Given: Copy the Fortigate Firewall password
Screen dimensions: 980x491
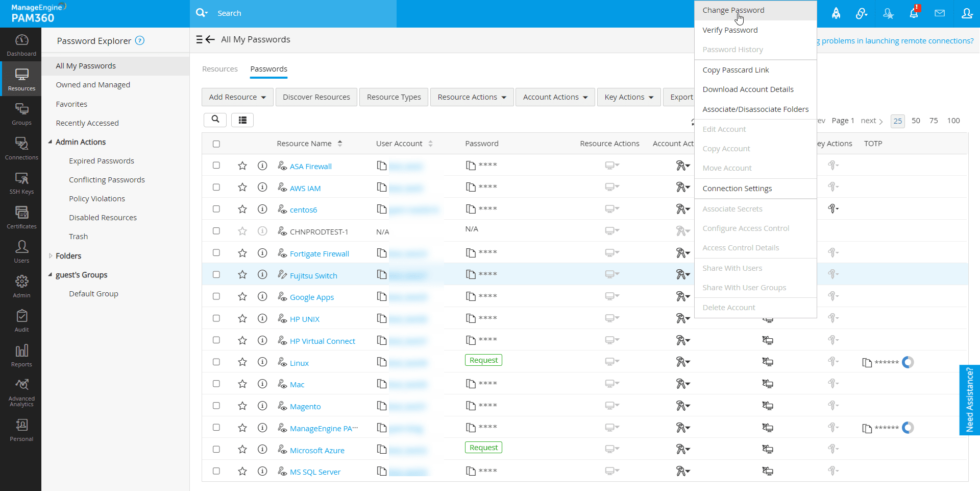Looking at the screenshot, I should coord(471,252).
